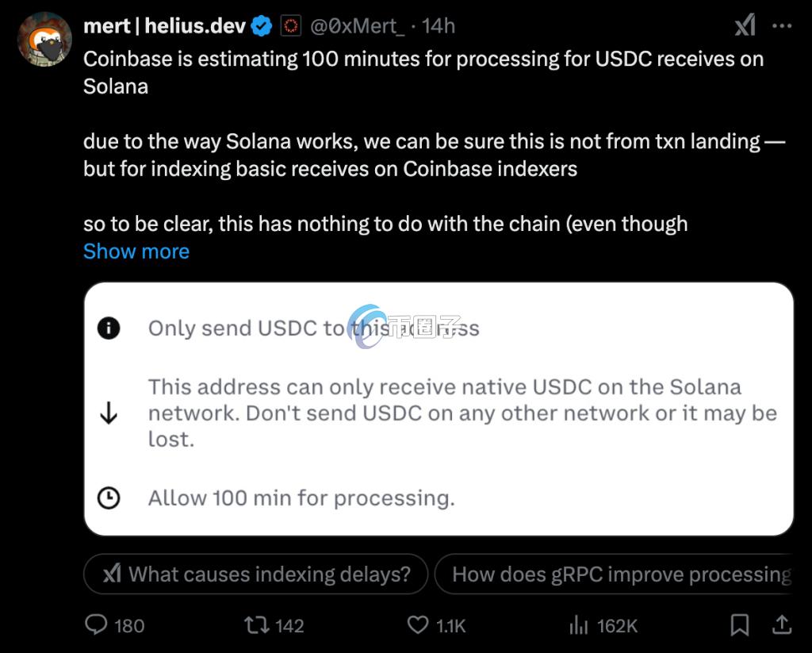Expand tweet with Show more

point(136,252)
